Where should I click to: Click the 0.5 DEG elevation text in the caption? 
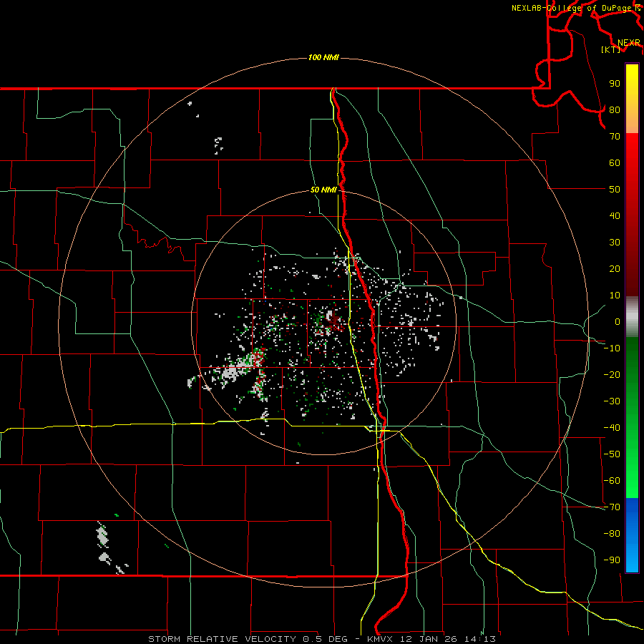coord(326,639)
